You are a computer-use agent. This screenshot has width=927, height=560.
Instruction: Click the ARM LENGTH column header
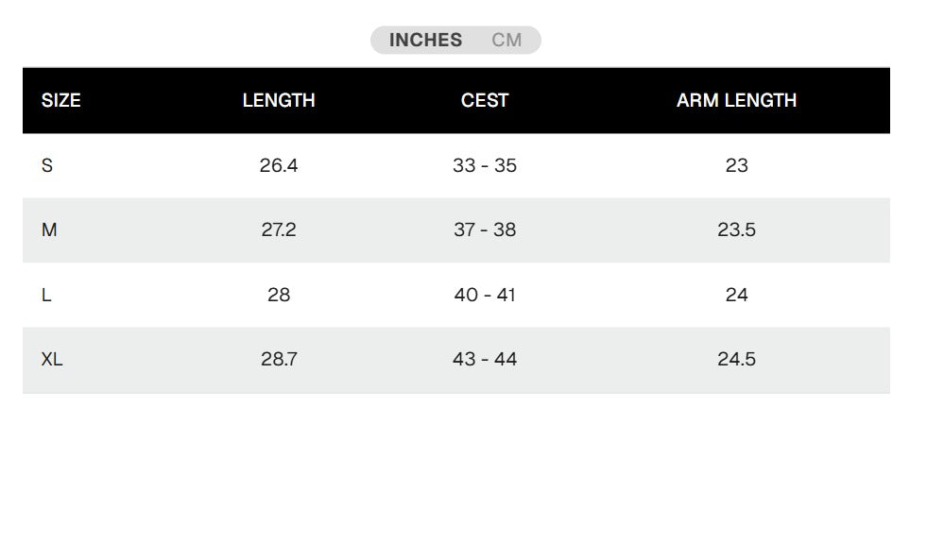736,100
